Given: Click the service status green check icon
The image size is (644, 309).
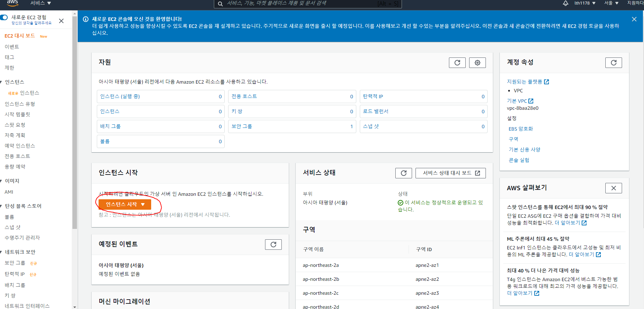Looking at the screenshot, I should coord(401,203).
